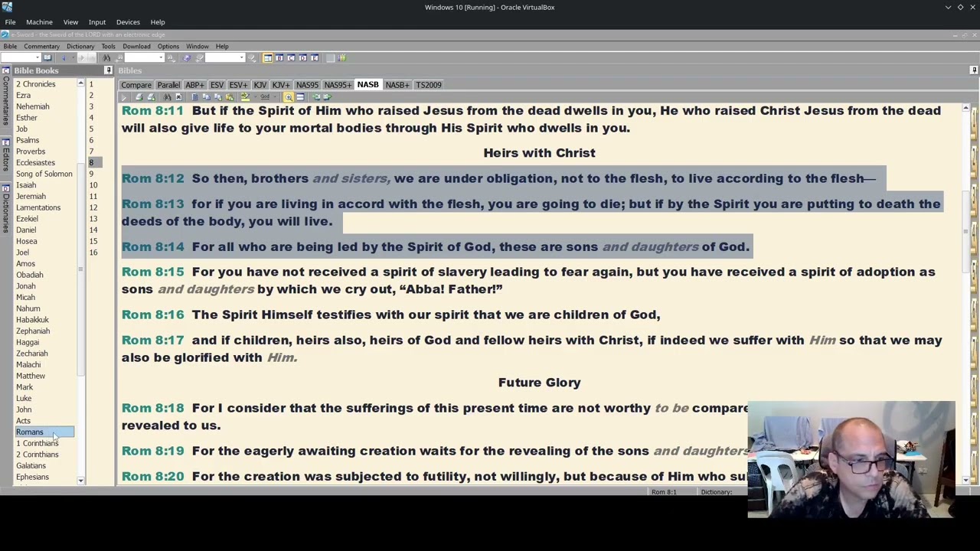Viewport: 980px width, 551px height.
Task: Open the Commentary menu
Action: tap(41, 46)
